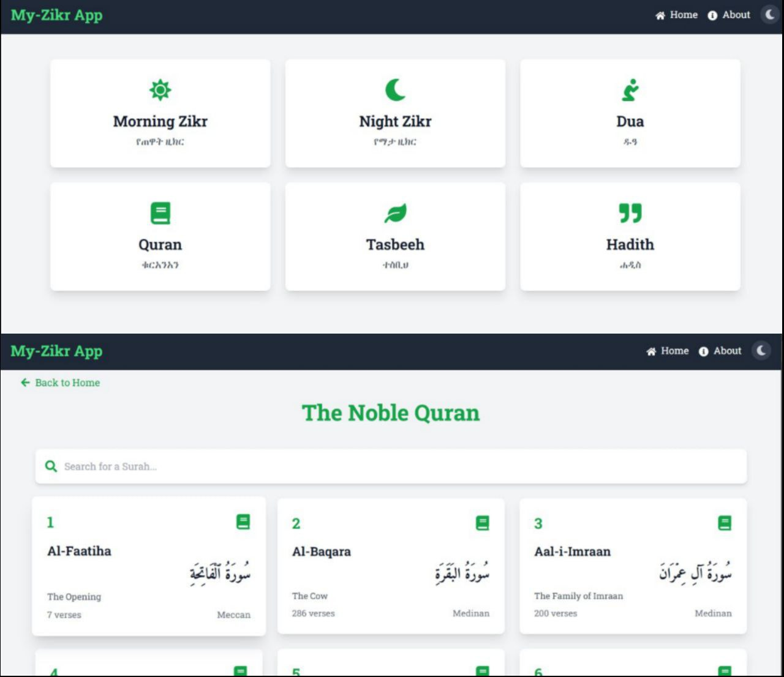784x677 pixels.
Task: Click the number 3 on Aal-i-Imraan card
Action: (x=538, y=523)
